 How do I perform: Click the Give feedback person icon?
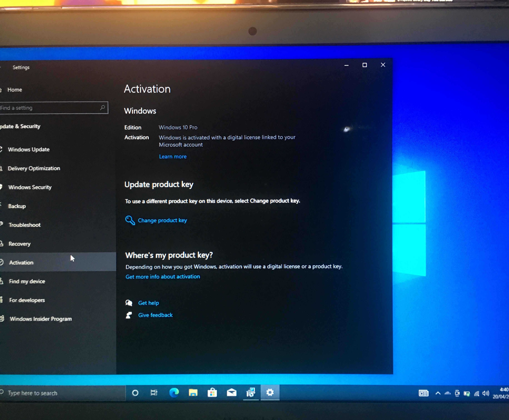(129, 315)
